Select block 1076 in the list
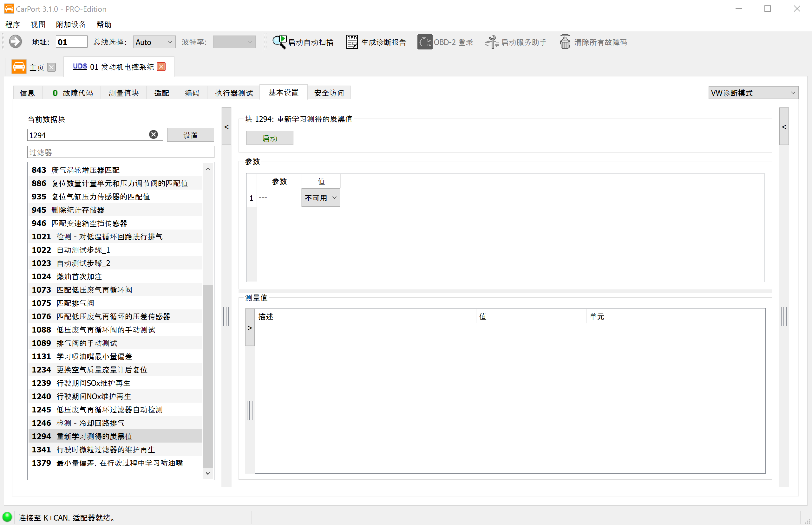Image resolution: width=812 pixels, height=525 pixels. [x=115, y=316]
